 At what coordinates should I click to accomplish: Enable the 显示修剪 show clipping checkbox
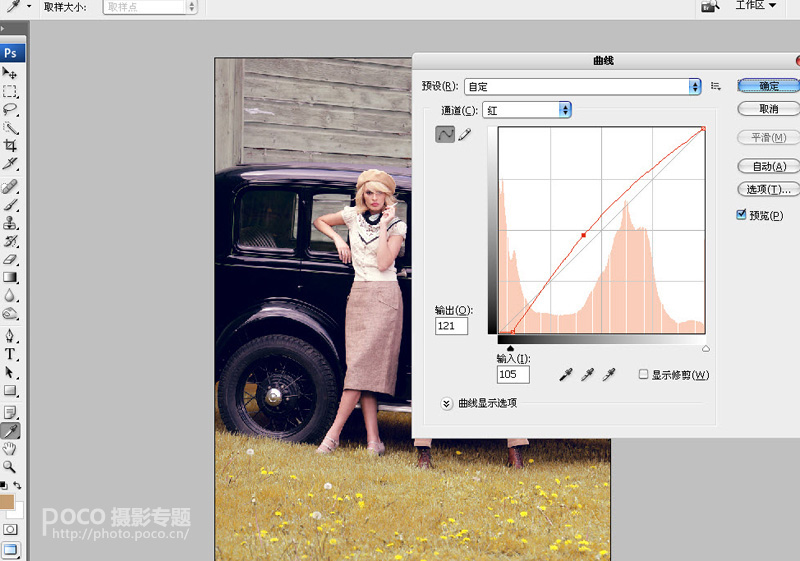coord(643,374)
